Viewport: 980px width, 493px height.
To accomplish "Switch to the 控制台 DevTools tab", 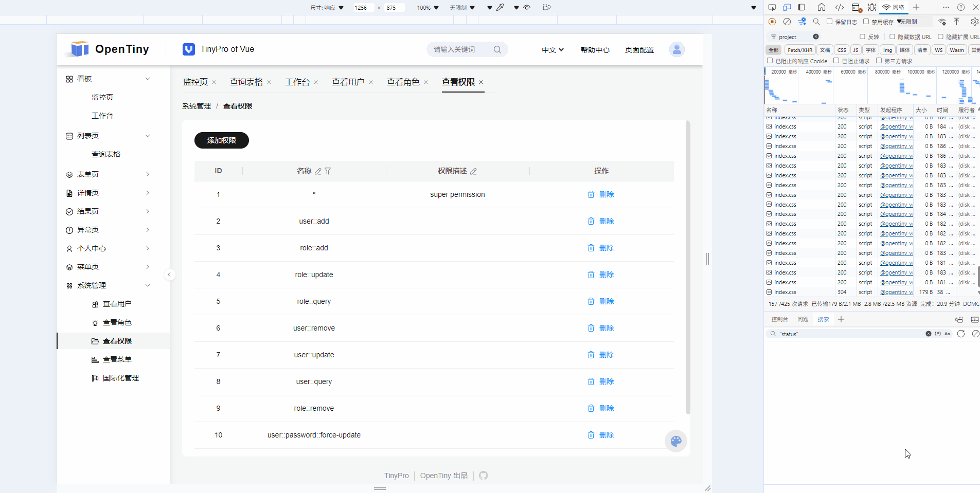I will tap(779, 319).
